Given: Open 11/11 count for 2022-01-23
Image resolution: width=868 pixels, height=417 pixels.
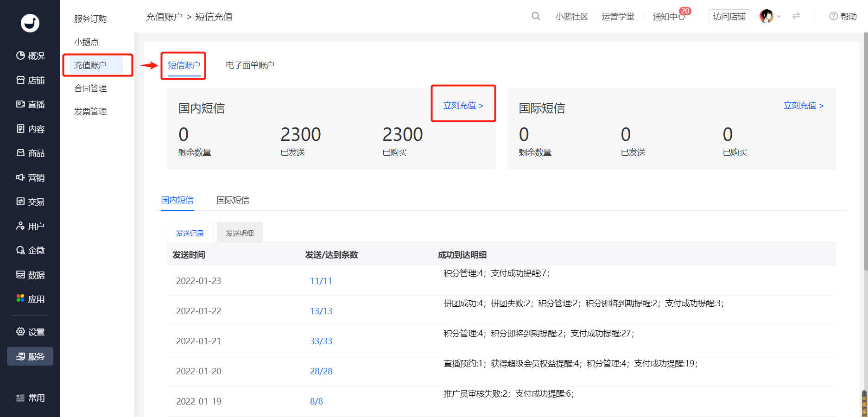Looking at the screenshot, I should pos(321,281).
